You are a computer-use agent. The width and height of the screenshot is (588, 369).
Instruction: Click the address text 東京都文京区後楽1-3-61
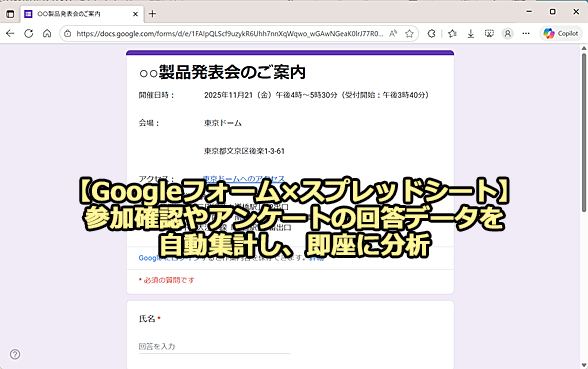point(244,151)
